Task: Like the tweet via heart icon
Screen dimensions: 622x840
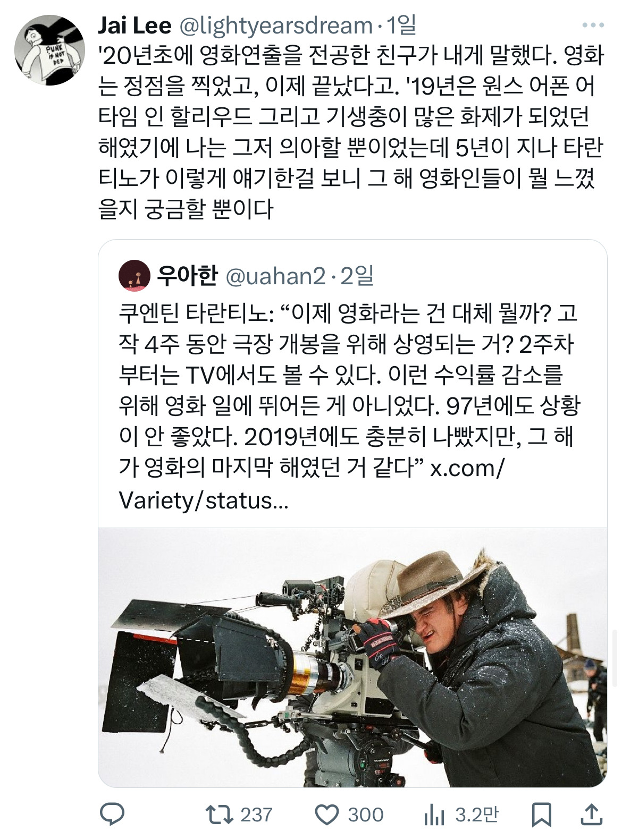Action: (327, 814)
